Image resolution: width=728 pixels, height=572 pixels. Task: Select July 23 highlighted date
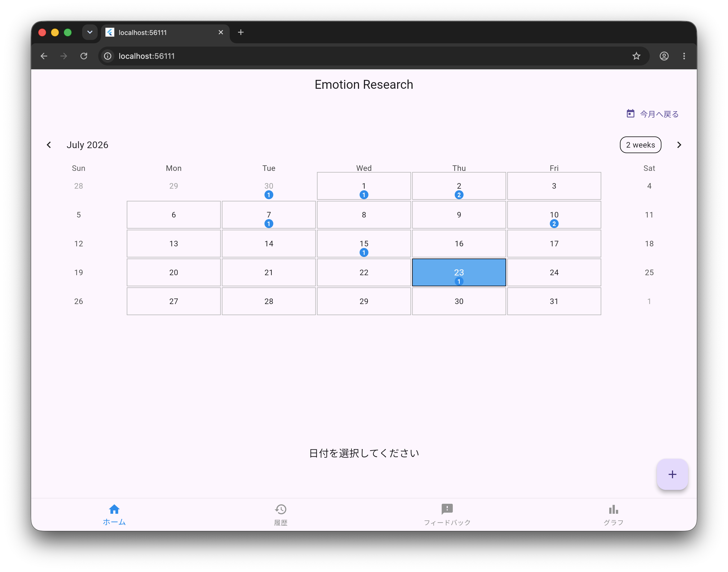pyautogui.click(x=459, y=272)
